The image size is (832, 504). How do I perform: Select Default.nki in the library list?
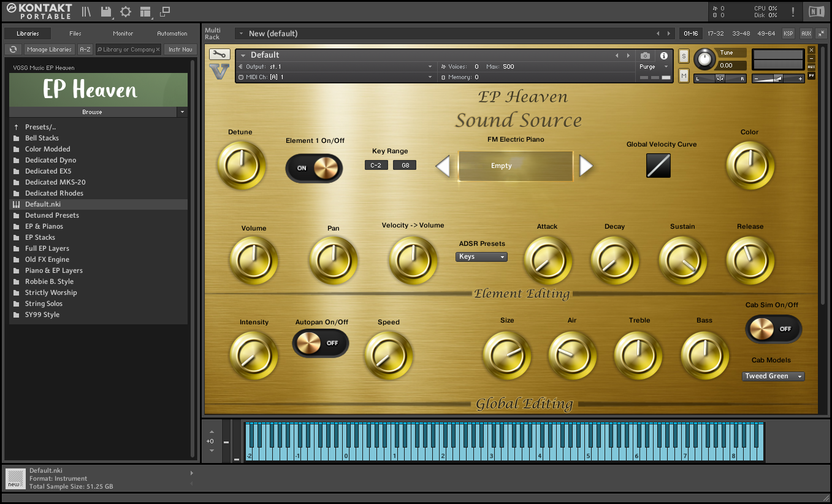coord(98,204)
